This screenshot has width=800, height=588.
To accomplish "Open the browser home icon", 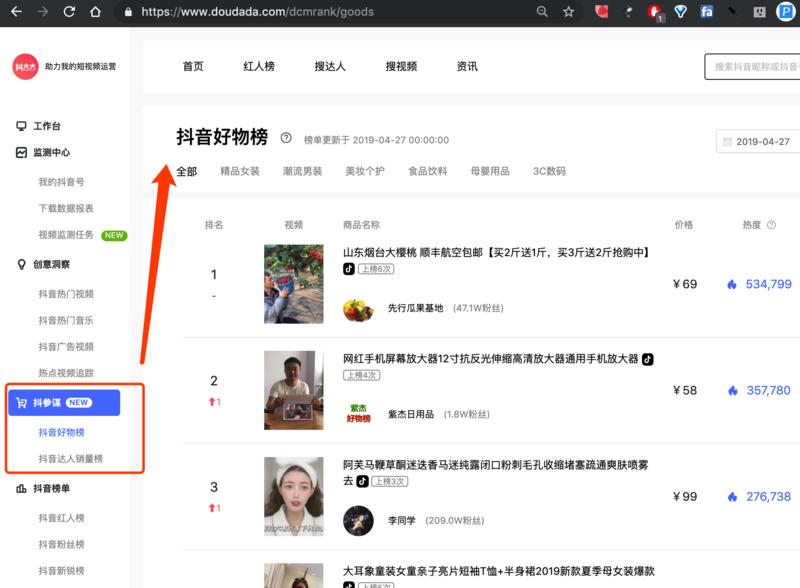I will tap(95, 11).
